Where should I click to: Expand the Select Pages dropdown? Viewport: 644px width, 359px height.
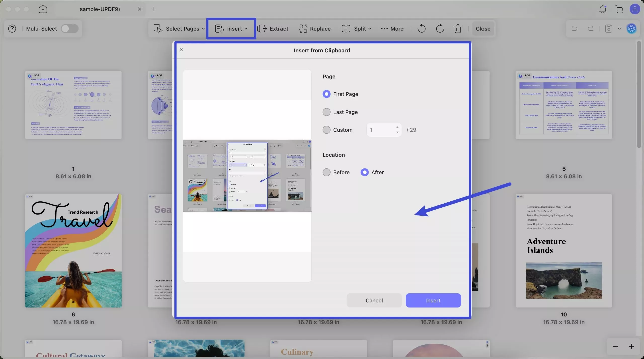click(179, 29)
